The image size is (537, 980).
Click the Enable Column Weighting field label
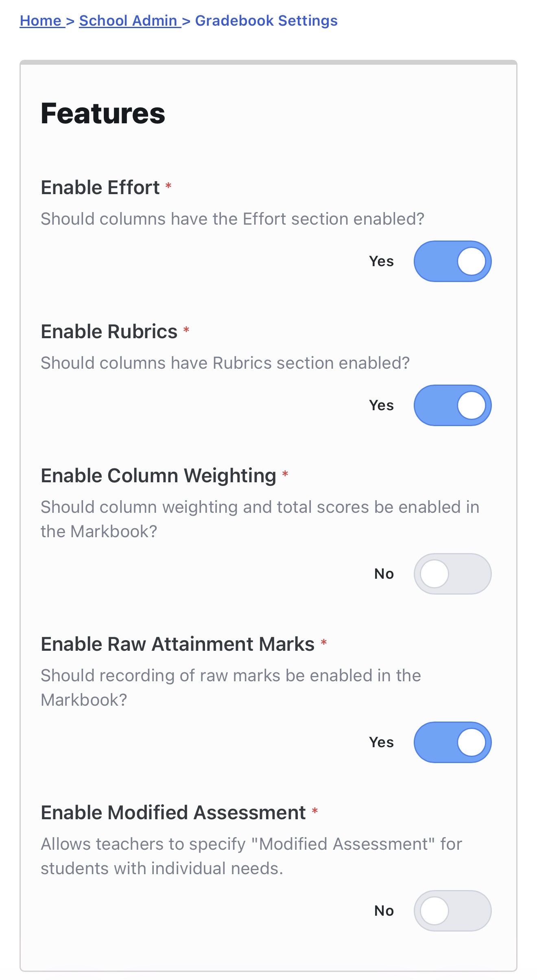(158, 476)
